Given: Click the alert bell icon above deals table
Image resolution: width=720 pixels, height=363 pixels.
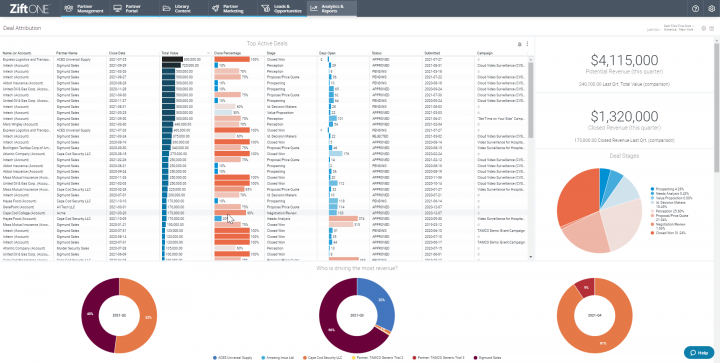Looking at the screenshot, I should [520, 44].
